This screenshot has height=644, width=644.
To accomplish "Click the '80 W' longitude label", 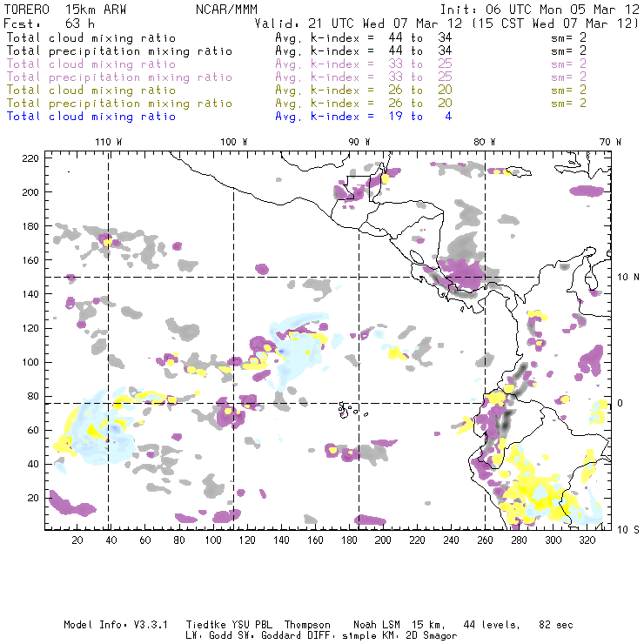I will 484,142.
